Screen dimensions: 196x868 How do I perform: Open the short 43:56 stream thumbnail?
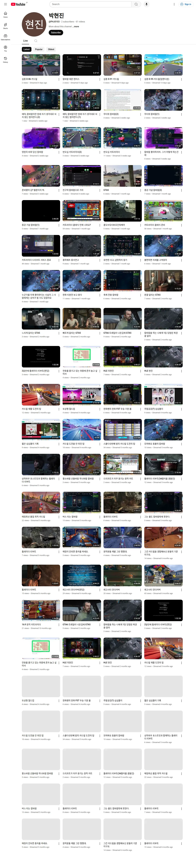pos(82,430)
